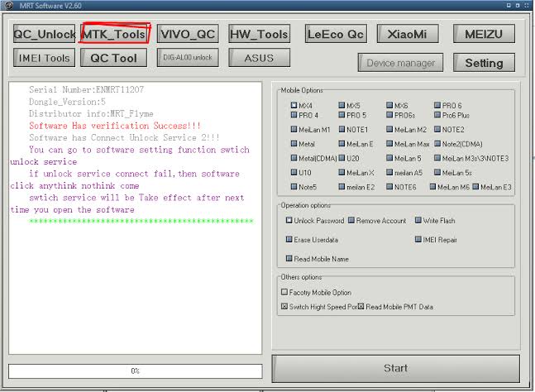
Task: Open the QC_Unlock section
Action: click(x=45, y=34)
